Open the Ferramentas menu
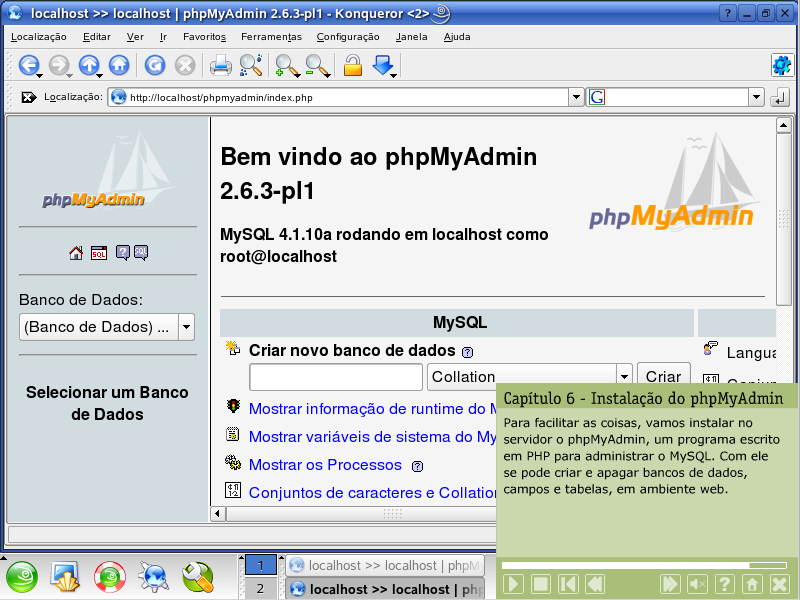Screen dimensions: 800x600 click(x=271, y=36)
